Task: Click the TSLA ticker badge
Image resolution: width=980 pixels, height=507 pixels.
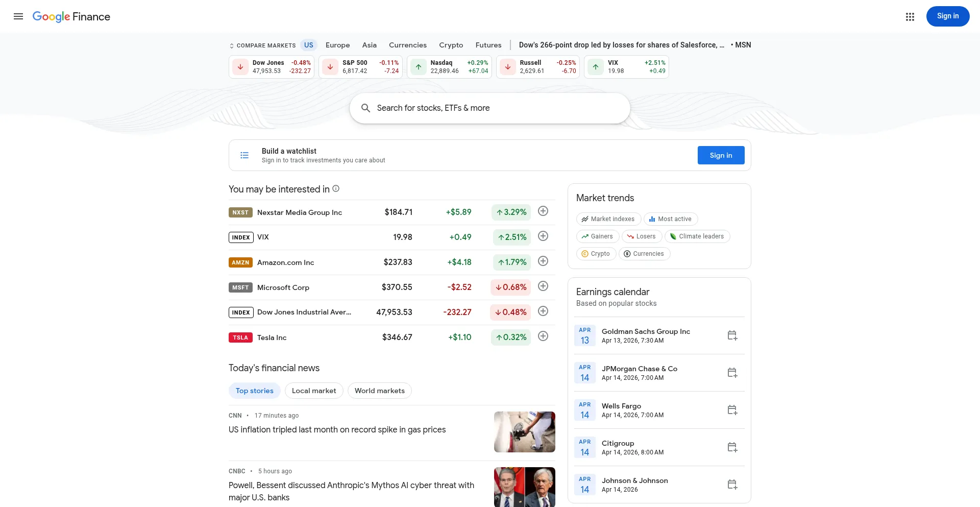Action: click(x=240, y=337)
